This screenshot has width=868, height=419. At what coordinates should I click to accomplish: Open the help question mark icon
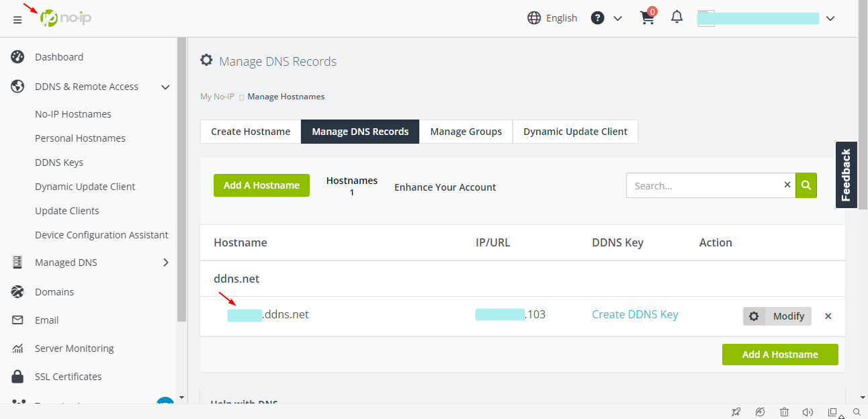[x=597, y=18]
